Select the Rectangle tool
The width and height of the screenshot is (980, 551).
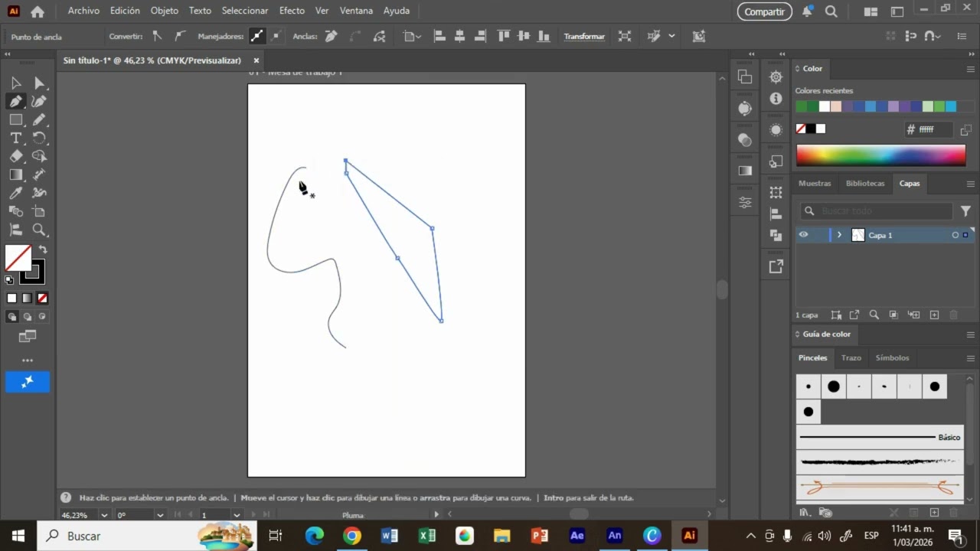(15, 119)
